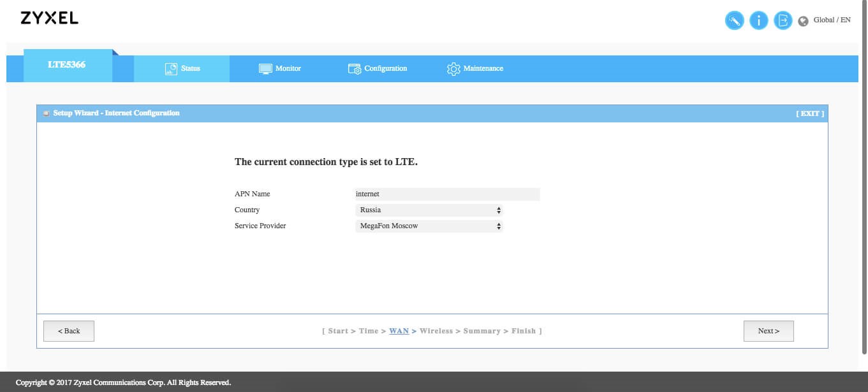Click the Service Provider label
Image resolution: width=868 pixels, height=392 pixels.
point(260,226)
